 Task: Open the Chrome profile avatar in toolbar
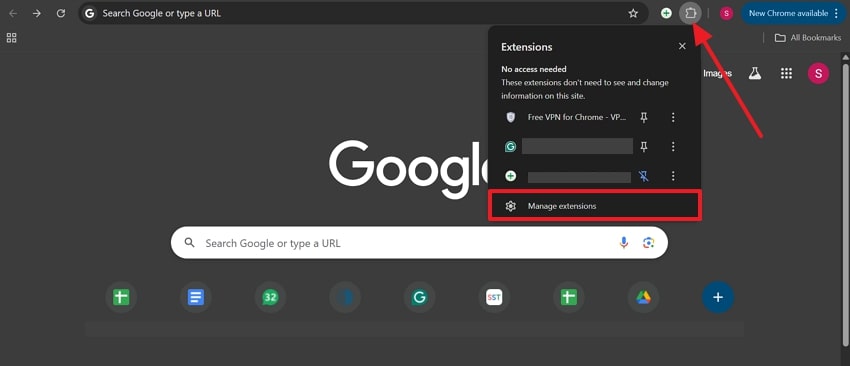tap(726, 14)
